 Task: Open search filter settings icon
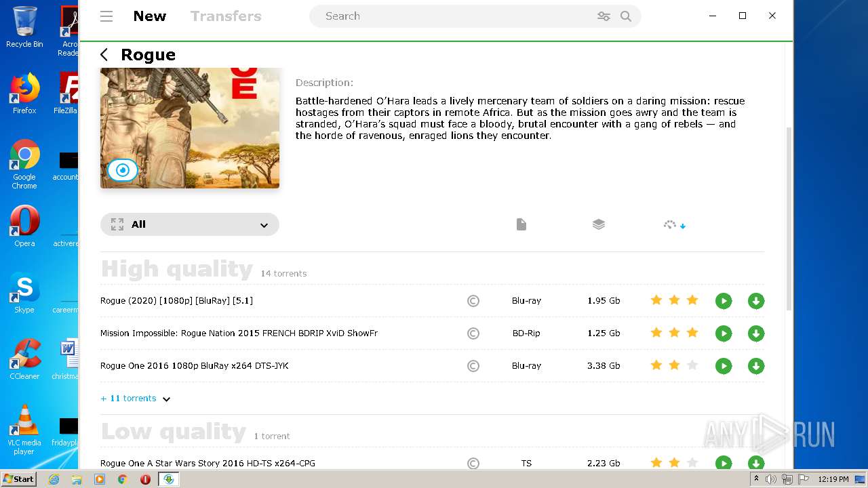coord(604,16)
